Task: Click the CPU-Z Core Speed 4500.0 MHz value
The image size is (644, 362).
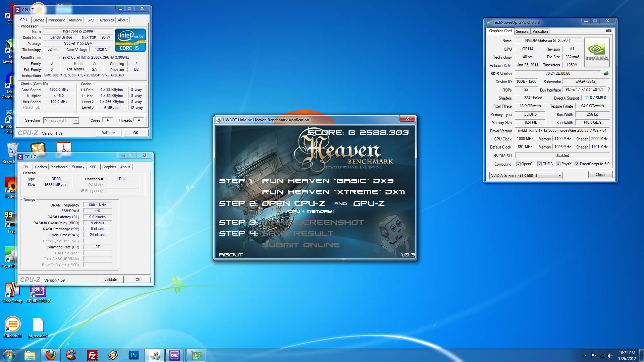Action: click(59, 90)
